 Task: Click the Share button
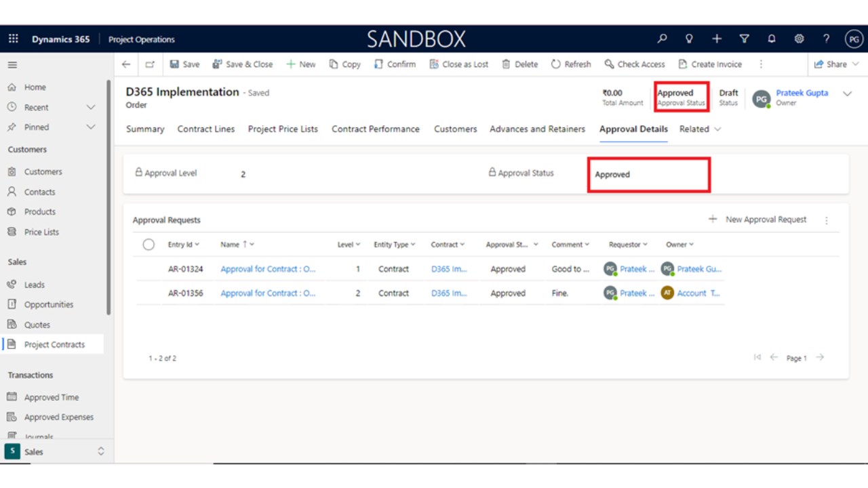(x=831, y=64)
